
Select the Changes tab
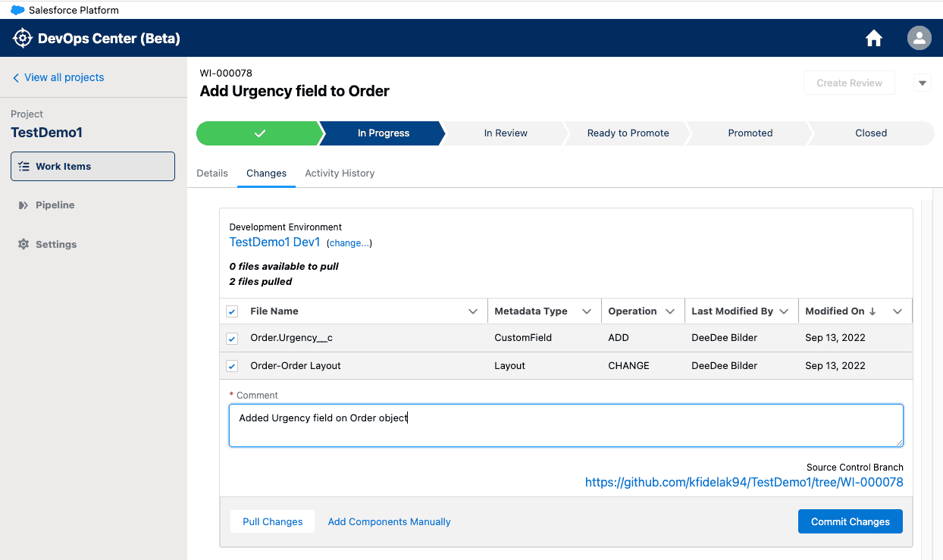[x=266, y=173]
